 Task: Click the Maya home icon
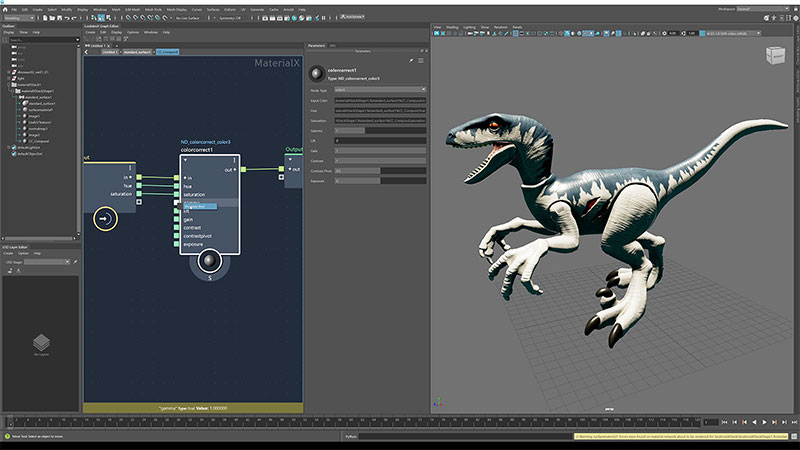tap(5, 9)
